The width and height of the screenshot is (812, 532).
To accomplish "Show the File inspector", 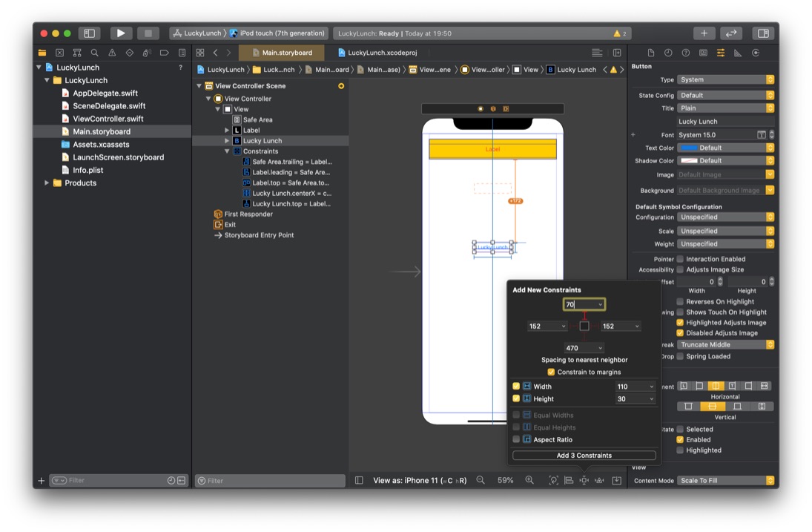I will click(651, 53).
